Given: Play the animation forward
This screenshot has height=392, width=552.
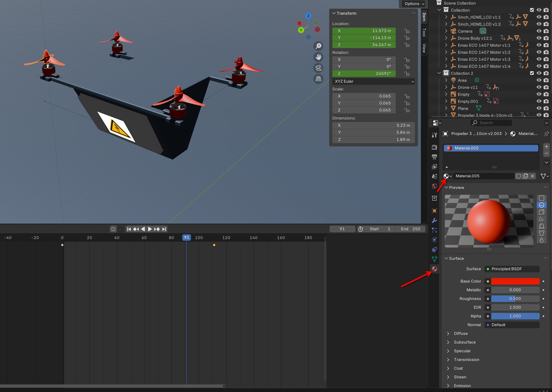Looking at the screenshot, I should coord(150,229).
